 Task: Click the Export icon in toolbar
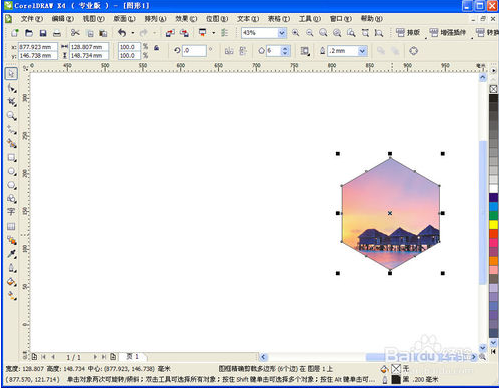click(184, 33)
